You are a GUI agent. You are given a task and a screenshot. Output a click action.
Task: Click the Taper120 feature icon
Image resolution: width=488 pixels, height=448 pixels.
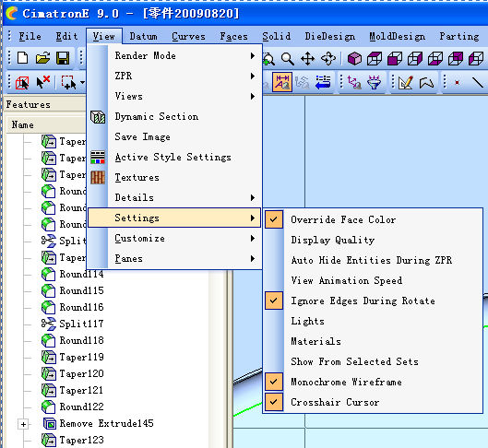[49, 373]
